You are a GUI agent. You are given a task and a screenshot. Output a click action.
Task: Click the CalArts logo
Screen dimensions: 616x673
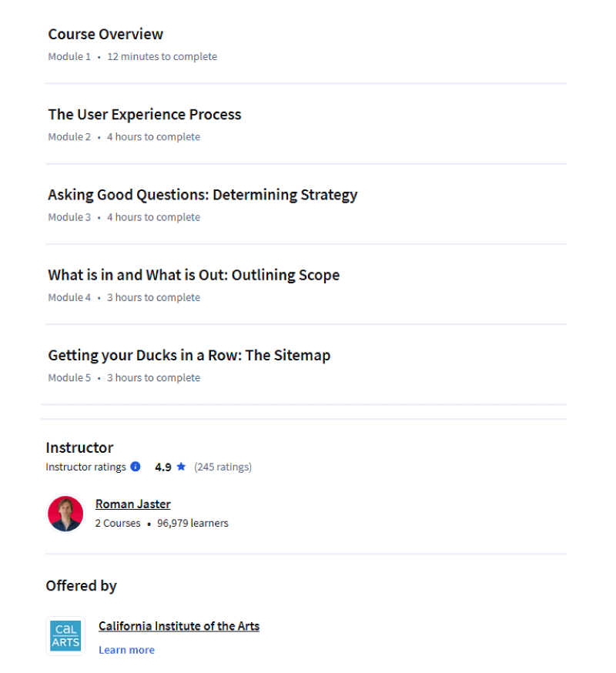click(x=65, y=636)
